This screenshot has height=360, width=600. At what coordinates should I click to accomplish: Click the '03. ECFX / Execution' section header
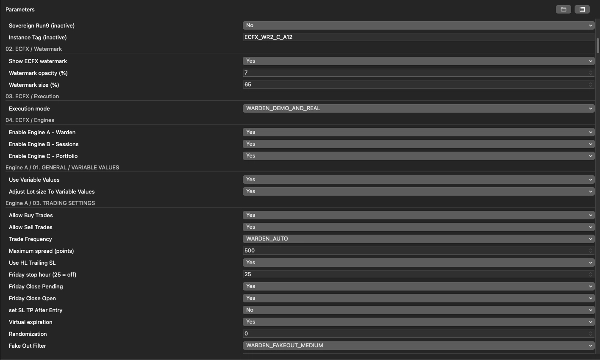tap(32, 96)
